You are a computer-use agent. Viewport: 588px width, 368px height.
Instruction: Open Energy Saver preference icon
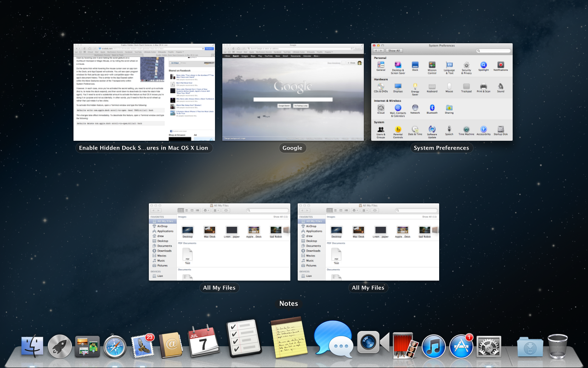point(415,89)
